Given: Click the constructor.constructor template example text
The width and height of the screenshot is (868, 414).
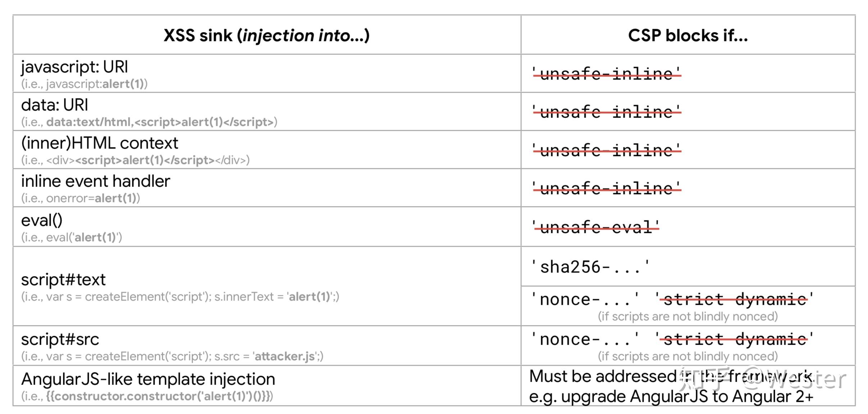Looking at the screenshot, I should click(x=147, y=396).
